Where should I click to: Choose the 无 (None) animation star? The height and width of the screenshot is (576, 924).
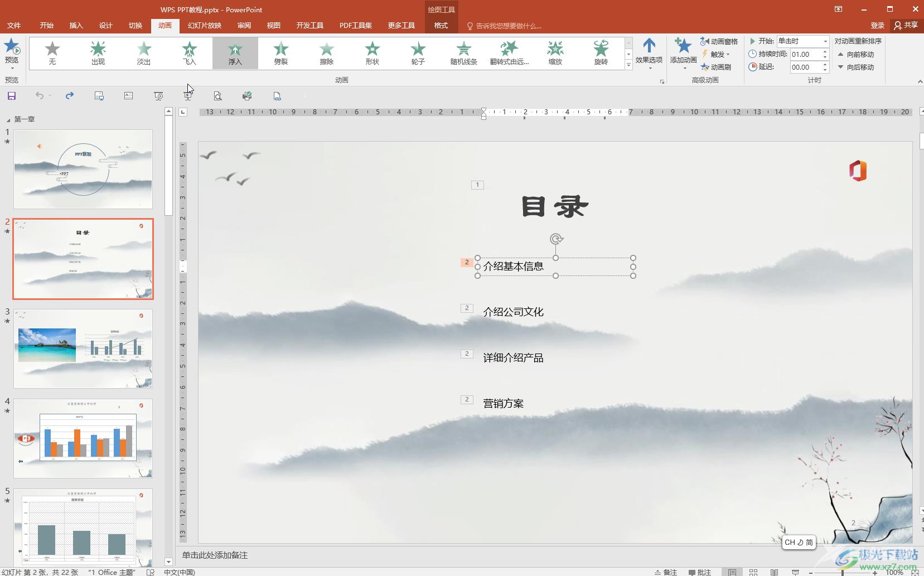[x=52, y=54]
